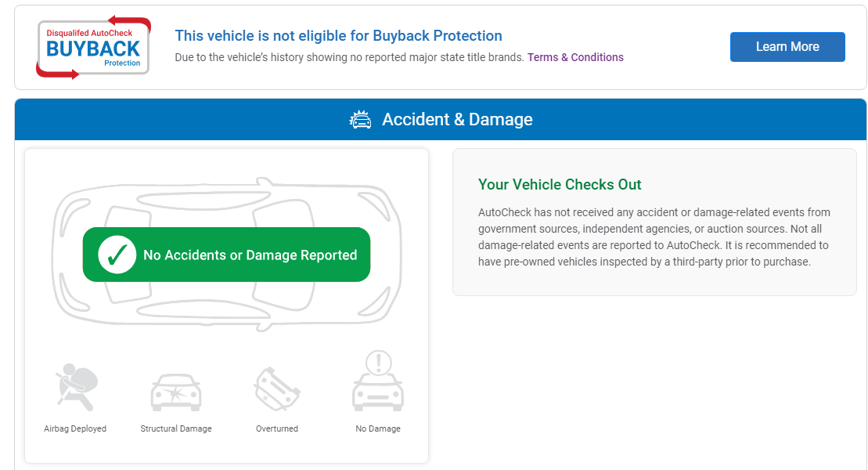Viewport: 868px width, 470px height.
Task: Click the Airbag Deployed icon
Action: point(75,387)
